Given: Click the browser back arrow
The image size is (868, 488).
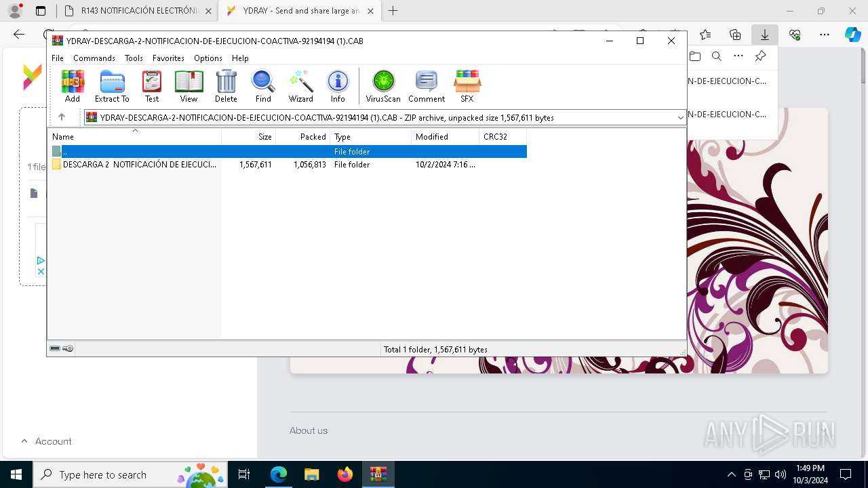Looking at the screenshot, I should click(19, 35).
